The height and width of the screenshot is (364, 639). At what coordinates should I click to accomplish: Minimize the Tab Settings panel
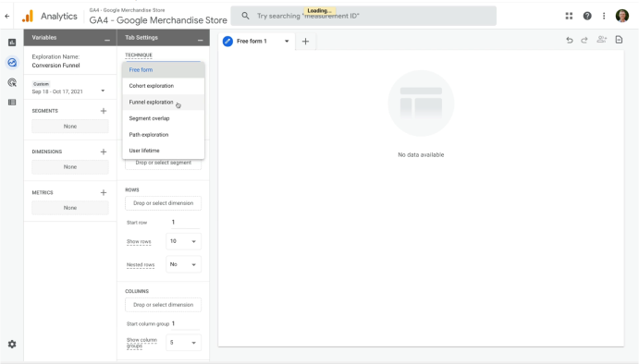coord(200,40)
